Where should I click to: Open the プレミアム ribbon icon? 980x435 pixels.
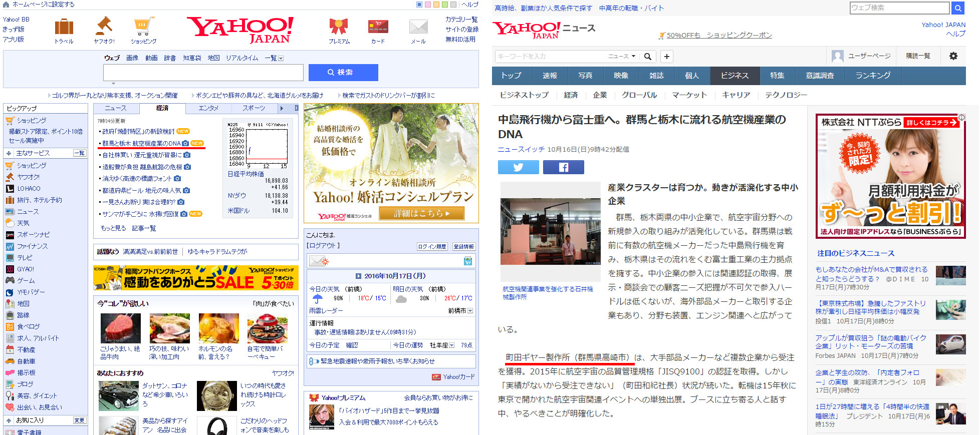[339, 27]
